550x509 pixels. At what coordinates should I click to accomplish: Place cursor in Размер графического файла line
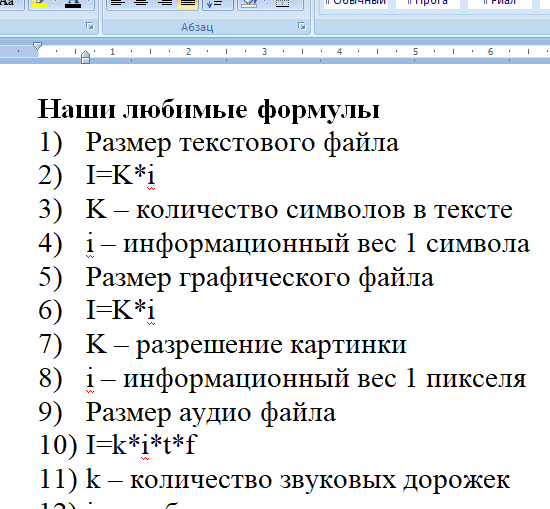click(260, 277)
